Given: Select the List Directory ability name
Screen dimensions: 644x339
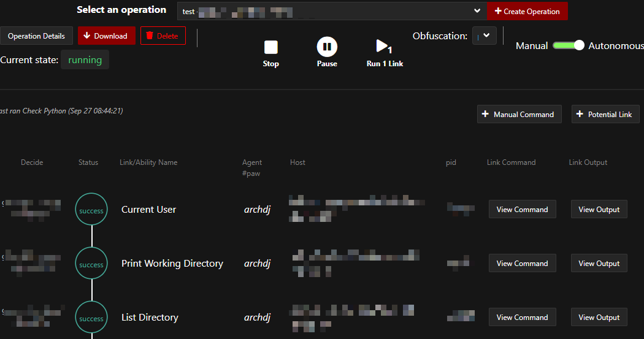Looking at the screenshot, I should (x=150, y=318).
